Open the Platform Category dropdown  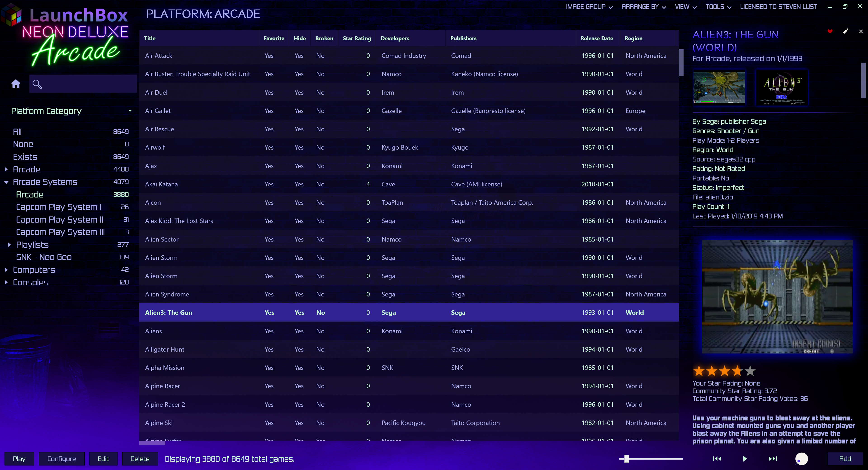[71, 111]
